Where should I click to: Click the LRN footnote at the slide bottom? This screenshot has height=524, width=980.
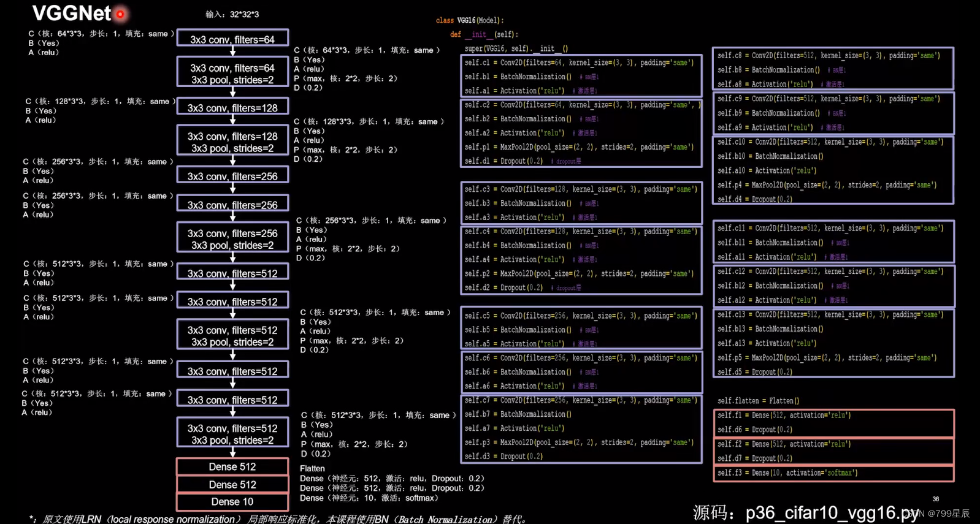tap(278, 519)
